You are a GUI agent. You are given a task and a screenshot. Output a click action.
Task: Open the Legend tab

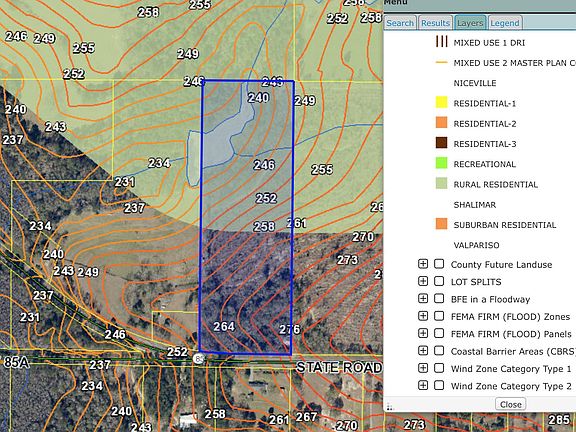505,23
